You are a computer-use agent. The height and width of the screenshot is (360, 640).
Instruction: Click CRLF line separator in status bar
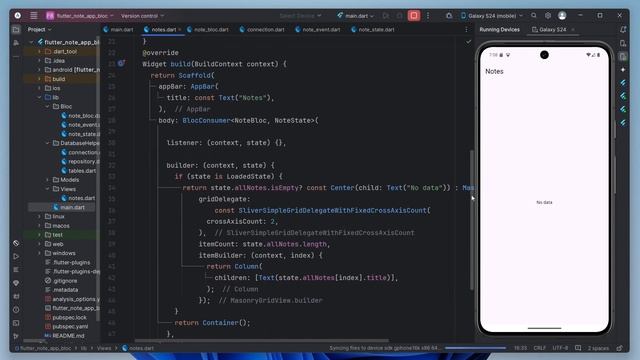(540, 348)
